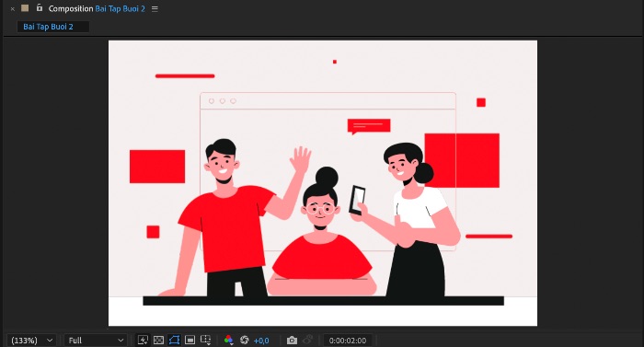
Task: Click the +0,0 exposure value
Action: tap(261, 341)
